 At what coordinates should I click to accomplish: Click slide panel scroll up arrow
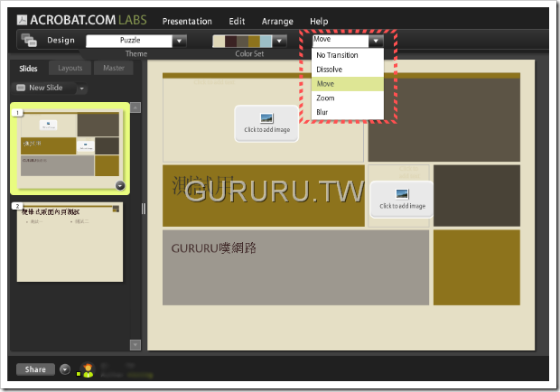[x=135, y=107]
